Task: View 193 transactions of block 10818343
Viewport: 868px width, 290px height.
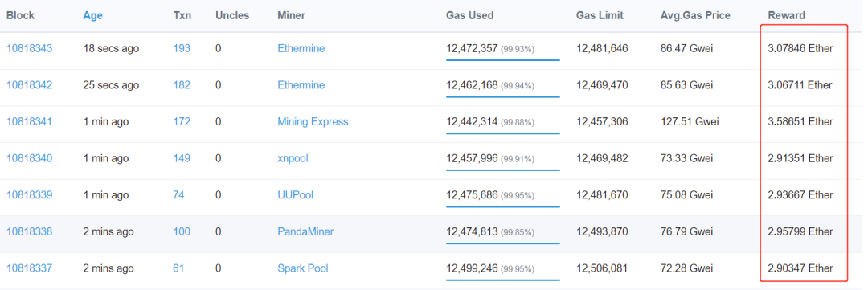Action: [x=182, y=49]
